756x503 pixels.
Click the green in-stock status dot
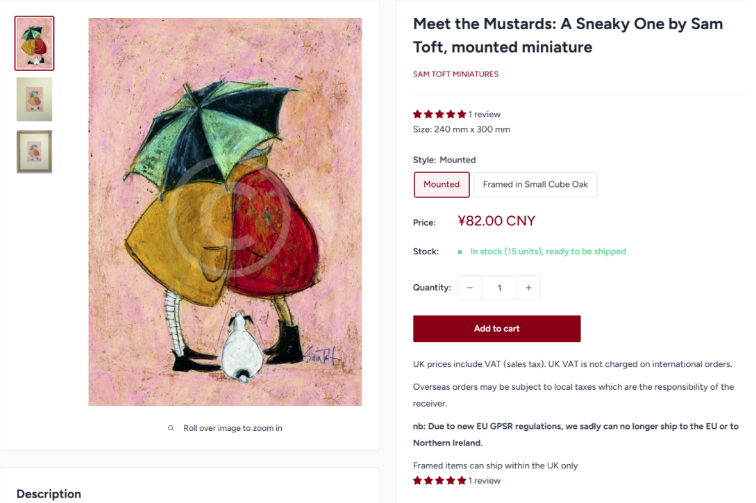[x=459, y=252]
